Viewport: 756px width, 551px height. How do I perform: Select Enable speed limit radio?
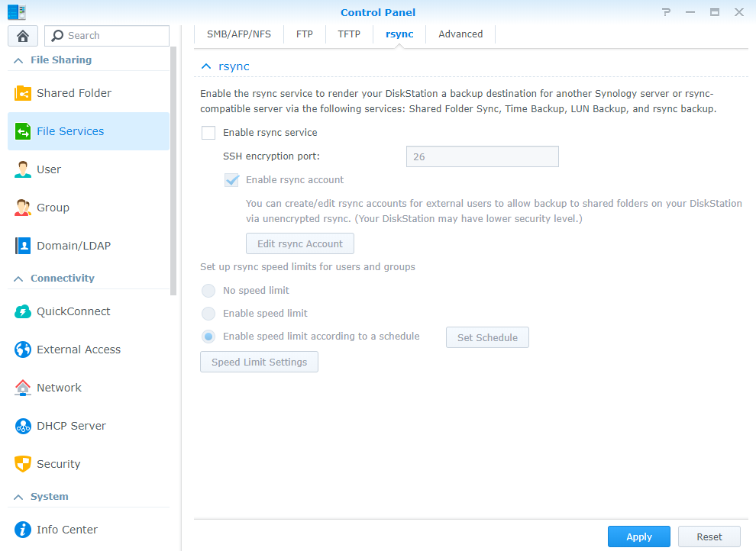tap(208, 314)
